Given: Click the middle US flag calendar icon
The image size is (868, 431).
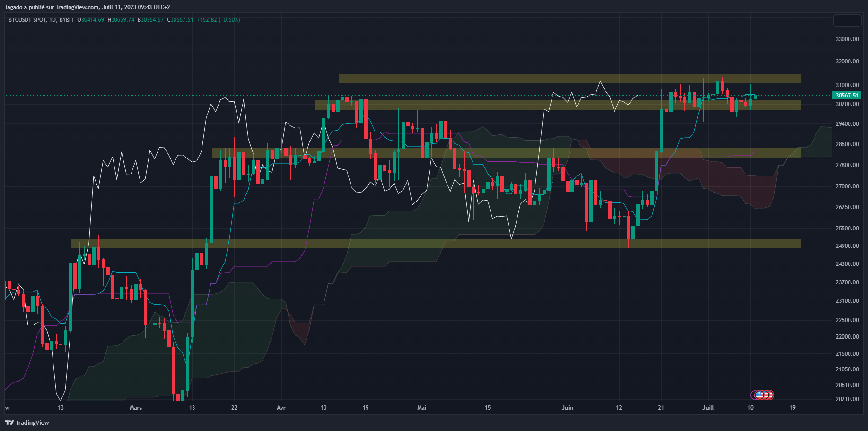Looking at the screenshot, I should [765, 395].
